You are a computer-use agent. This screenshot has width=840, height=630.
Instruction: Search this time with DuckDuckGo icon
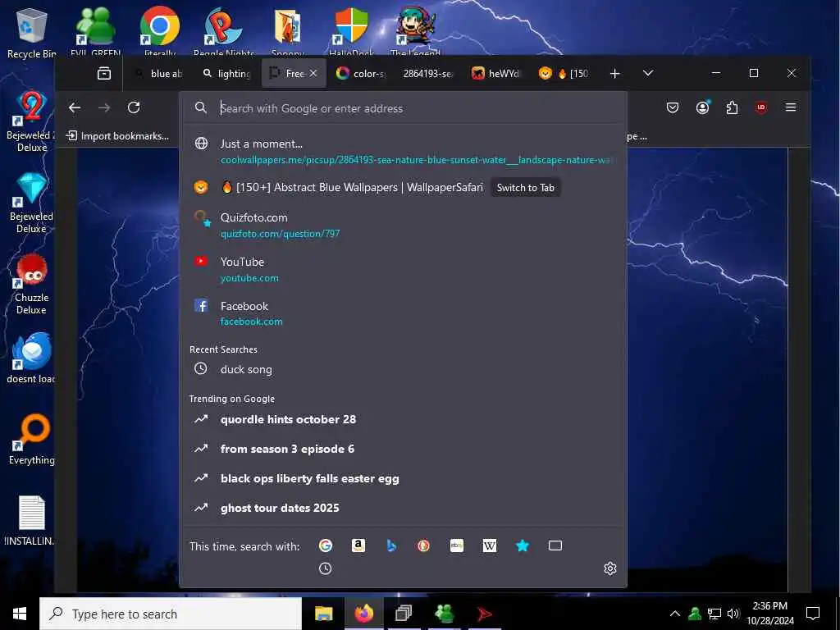(424, 546)
